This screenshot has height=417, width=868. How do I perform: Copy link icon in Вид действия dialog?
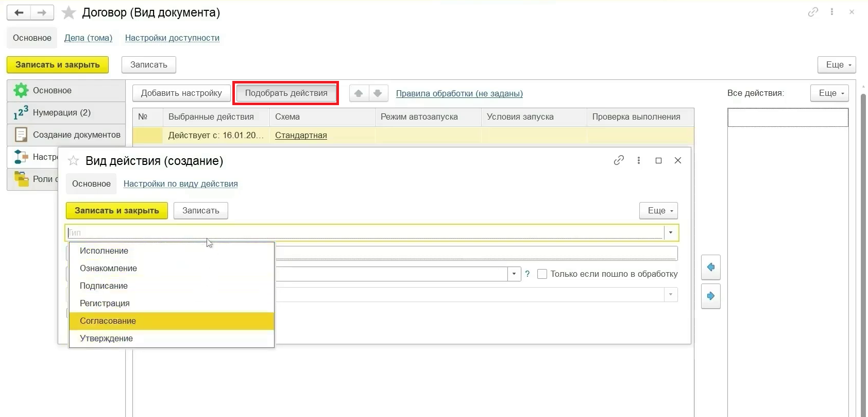tap(619, 160)
